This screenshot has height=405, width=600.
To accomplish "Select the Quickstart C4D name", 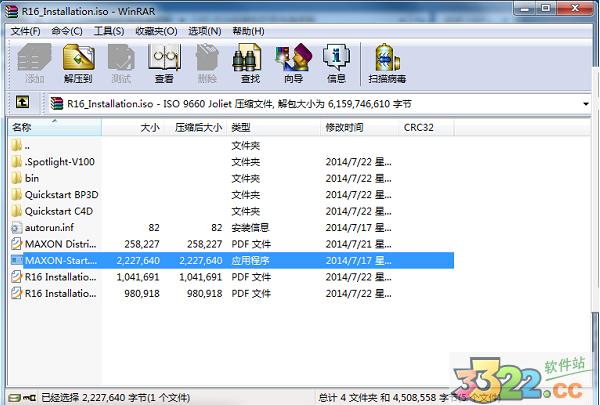I will pos(59,211).
